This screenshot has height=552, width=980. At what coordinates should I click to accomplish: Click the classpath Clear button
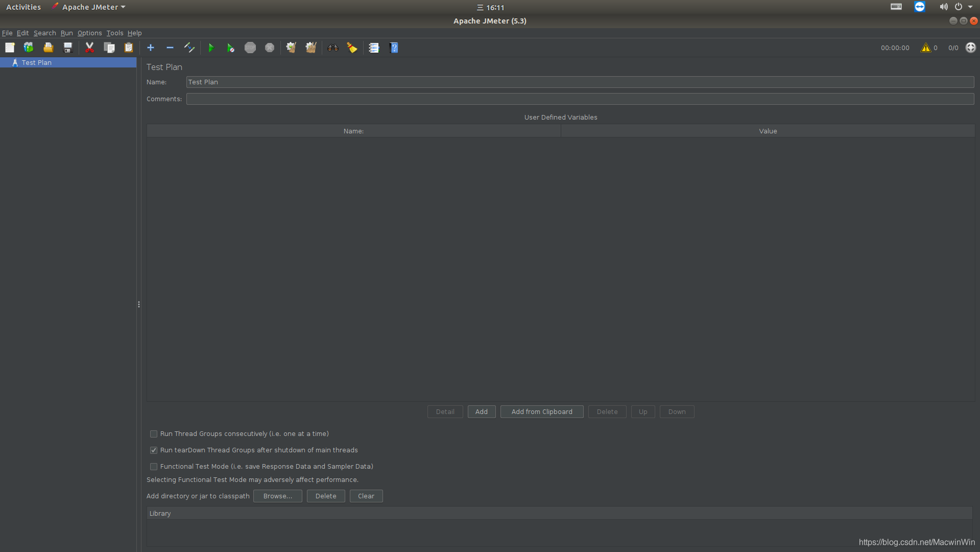(x=366, y=496)
